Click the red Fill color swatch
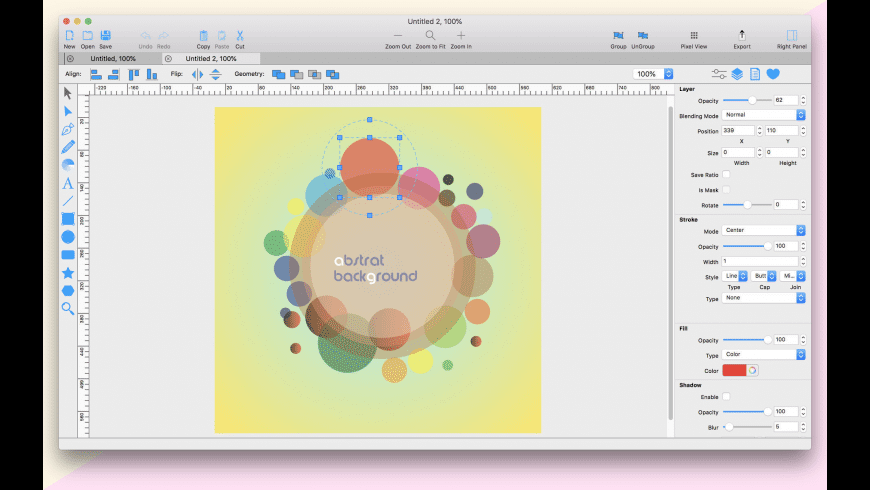Image resolution: width=870 pixels, height=490 pixels. click(x=734, y=370)
